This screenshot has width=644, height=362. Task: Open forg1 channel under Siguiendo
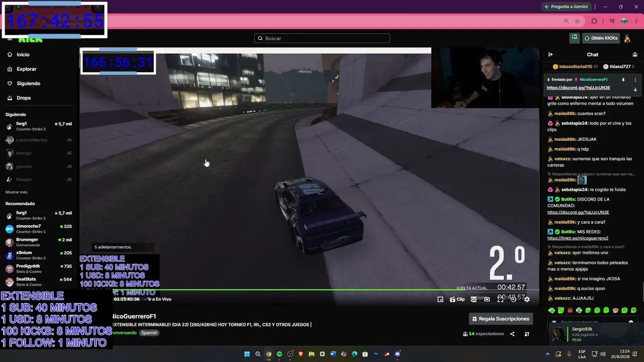(39, 126)
